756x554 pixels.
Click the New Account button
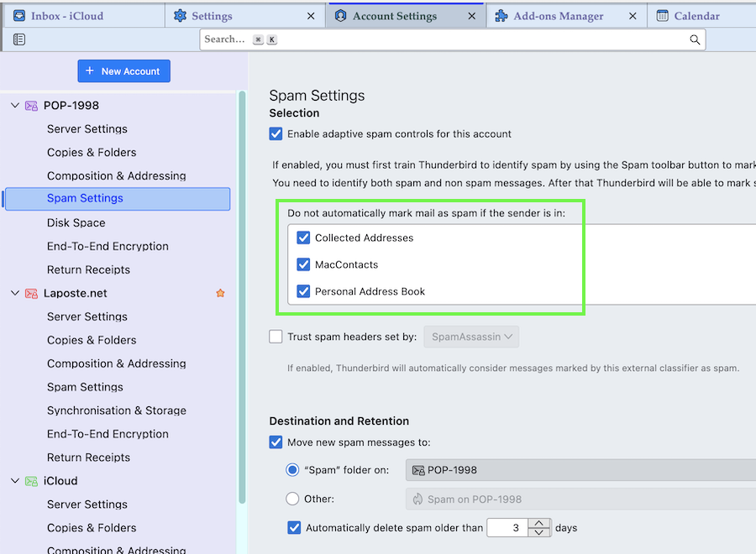click(123, 71)
